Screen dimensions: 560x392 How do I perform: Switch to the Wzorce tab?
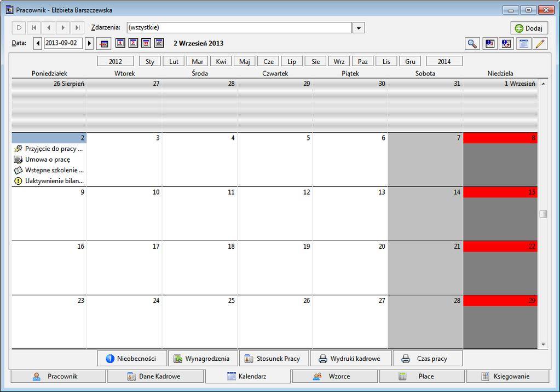point(335,376)
